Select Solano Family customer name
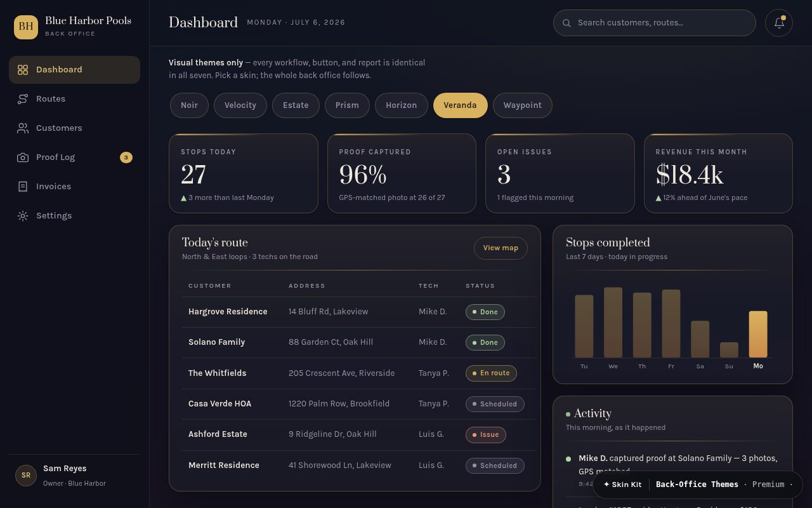 click(x=216, y=342)
